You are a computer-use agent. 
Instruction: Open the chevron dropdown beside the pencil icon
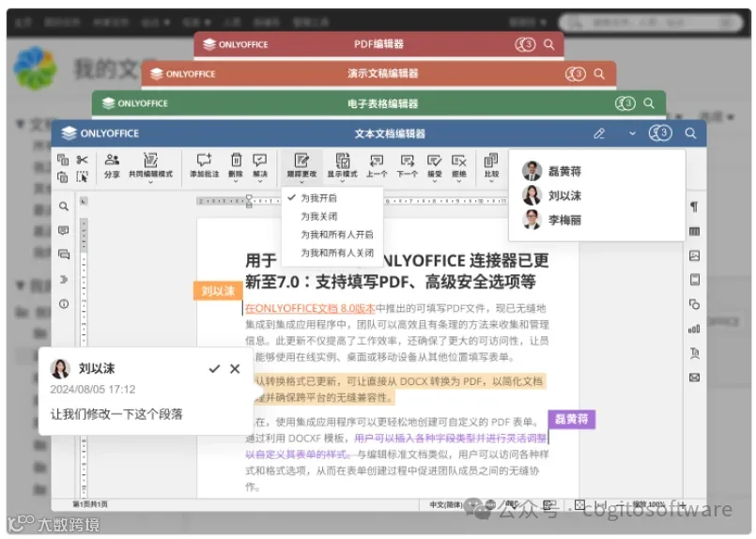pos(632,133)
